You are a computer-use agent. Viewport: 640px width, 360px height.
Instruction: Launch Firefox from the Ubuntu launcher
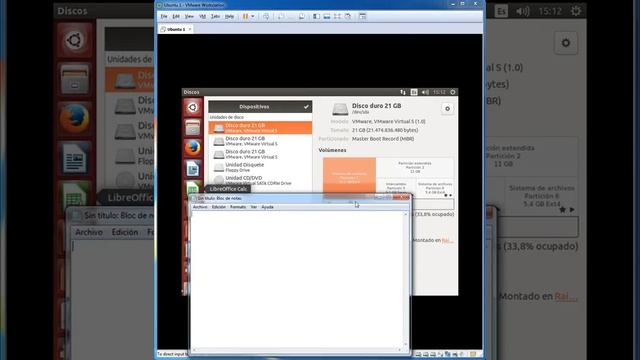coord(193,147)
